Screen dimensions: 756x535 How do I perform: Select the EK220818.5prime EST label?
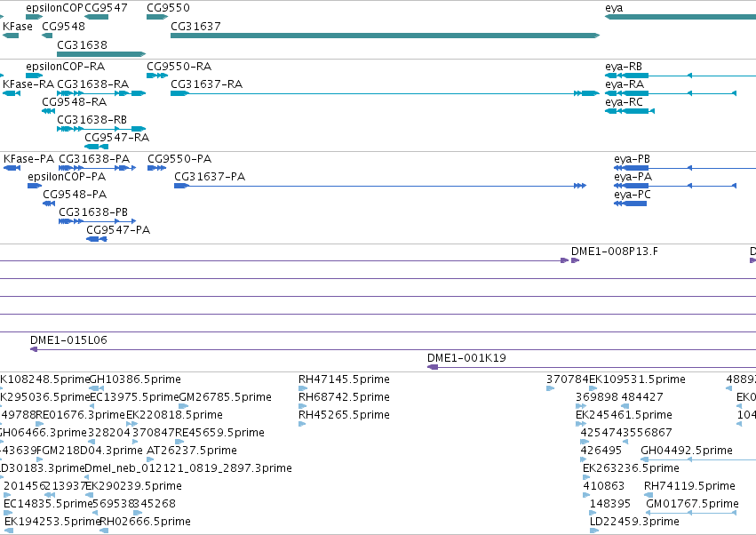pos(174,415)
